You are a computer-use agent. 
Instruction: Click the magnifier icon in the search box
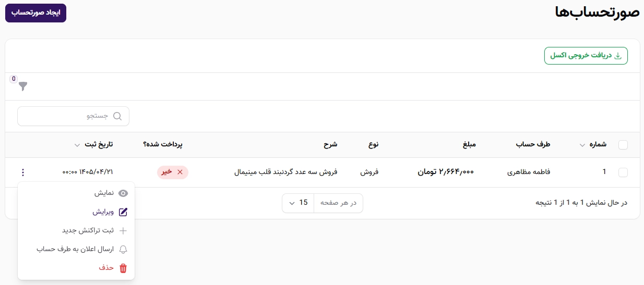tap(117, 116)
